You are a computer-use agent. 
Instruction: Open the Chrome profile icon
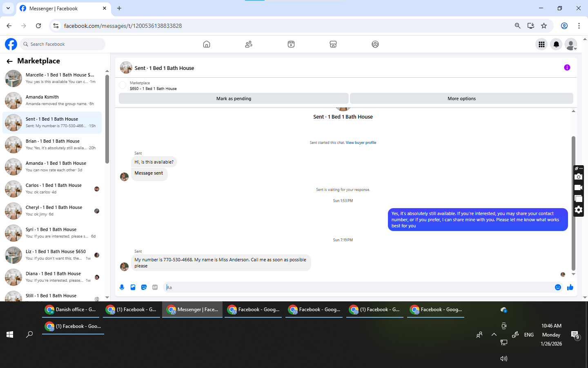(564, 26)
